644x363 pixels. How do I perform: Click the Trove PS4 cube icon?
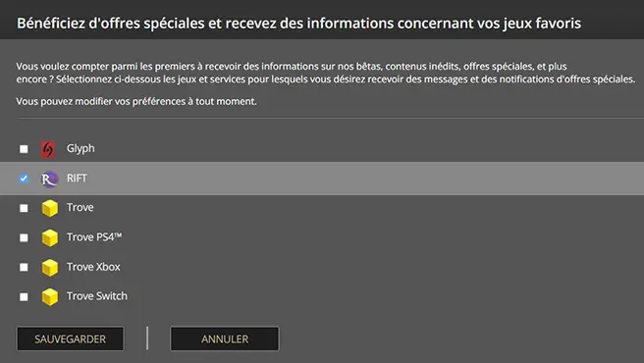click(50, 237)
